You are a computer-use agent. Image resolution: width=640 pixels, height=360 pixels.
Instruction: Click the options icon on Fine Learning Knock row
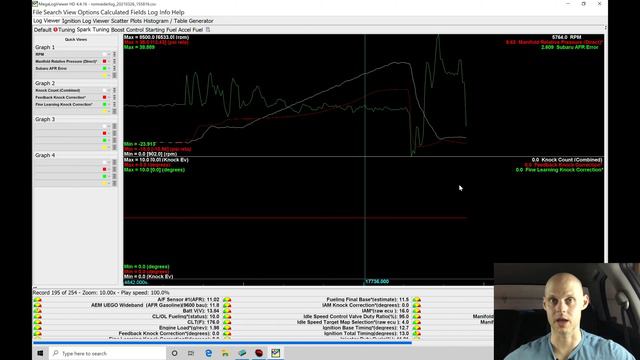click(x=115, y=104)
